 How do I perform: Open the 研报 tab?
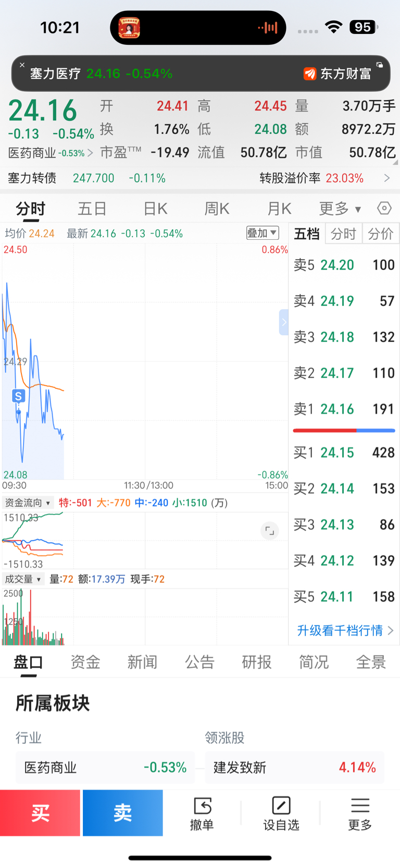point(257,662)
